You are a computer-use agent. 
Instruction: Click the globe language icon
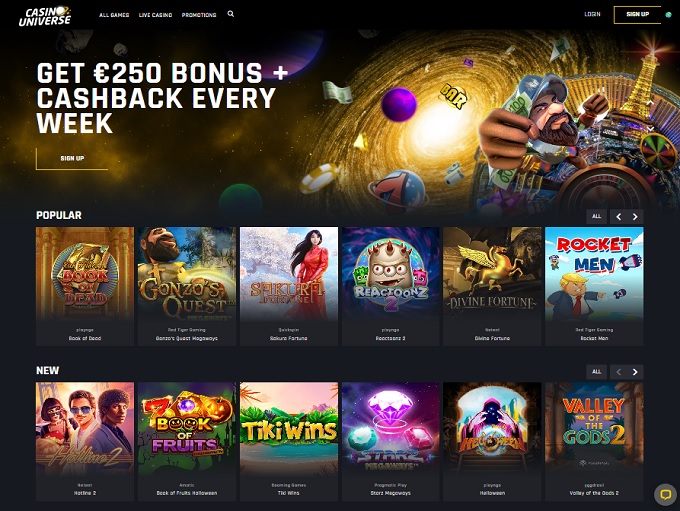(x=668, y=15)
